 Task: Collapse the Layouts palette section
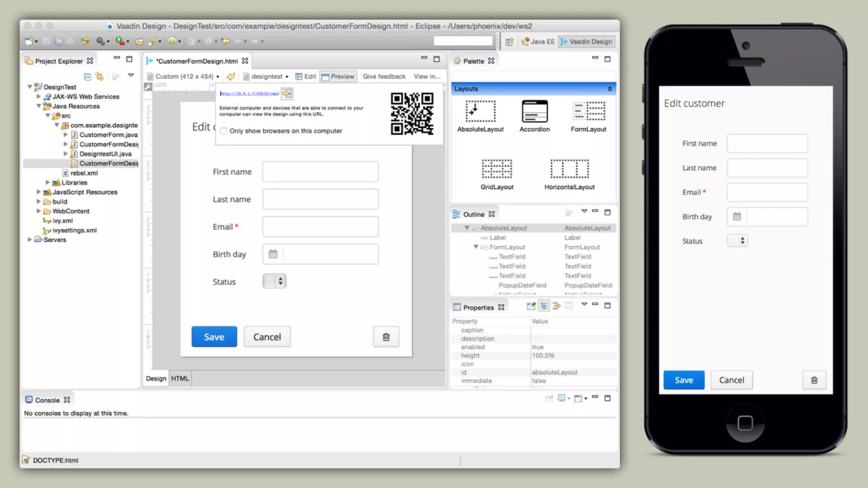point(609,89)
